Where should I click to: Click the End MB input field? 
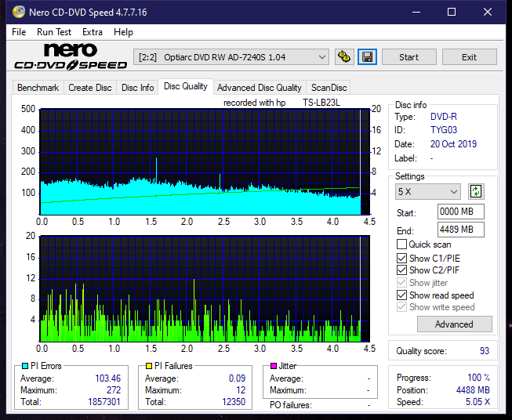460,230
